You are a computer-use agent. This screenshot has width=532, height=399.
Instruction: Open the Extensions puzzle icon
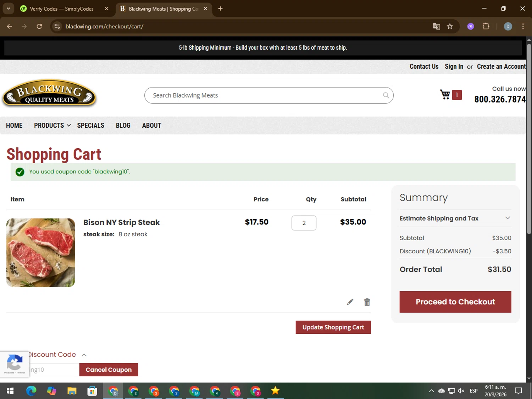[486, 26]
